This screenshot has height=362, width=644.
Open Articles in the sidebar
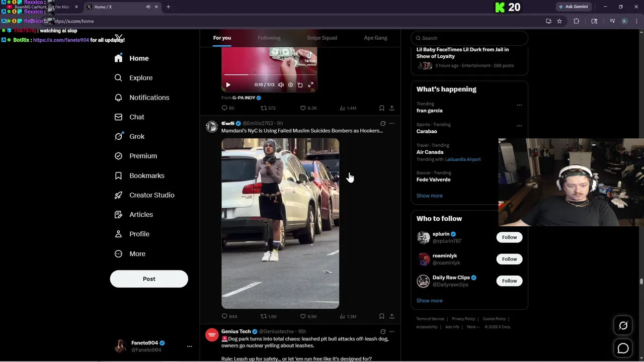coord(134,215)
